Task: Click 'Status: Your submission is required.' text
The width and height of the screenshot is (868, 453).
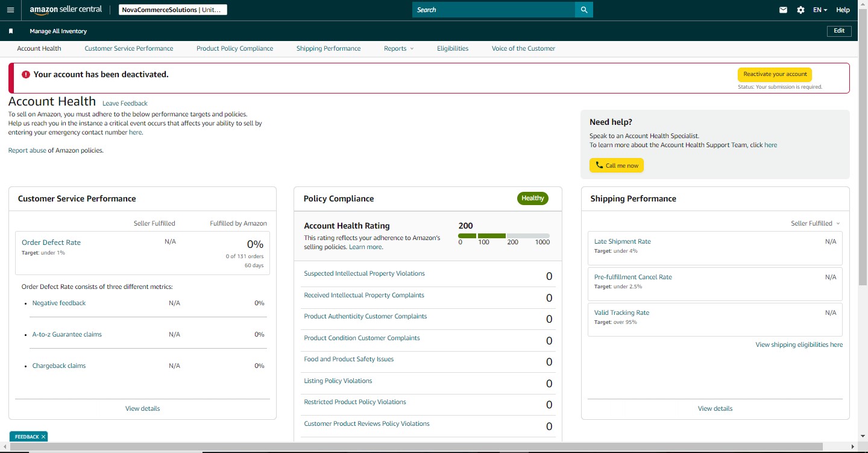Action: (x=780, y=87)
